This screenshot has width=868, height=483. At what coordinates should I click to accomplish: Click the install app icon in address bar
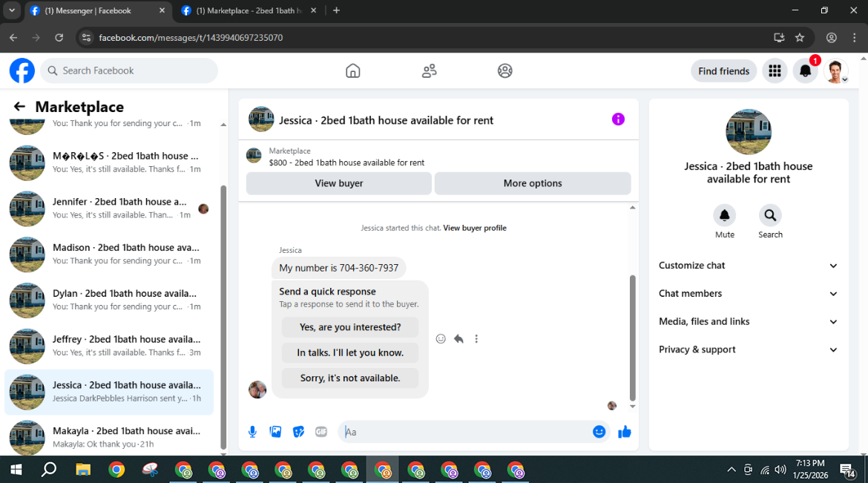[x=779, y=38]
